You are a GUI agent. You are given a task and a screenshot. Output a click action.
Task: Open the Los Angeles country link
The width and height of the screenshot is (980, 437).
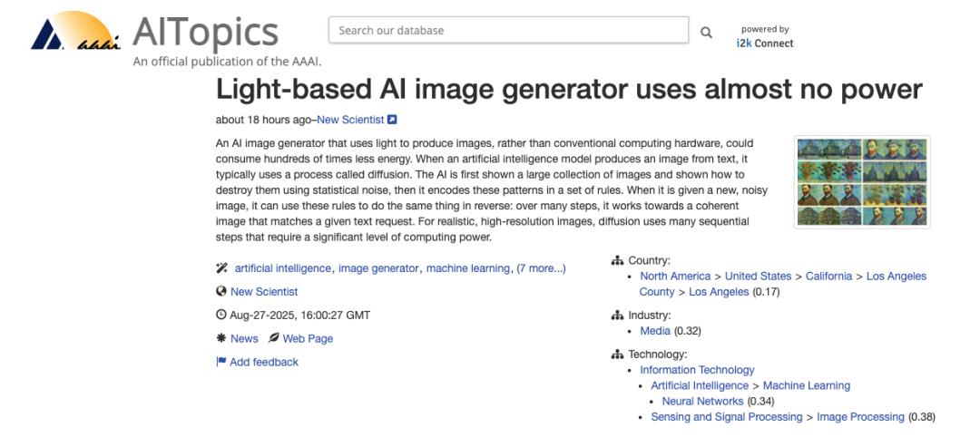[x=719, y=292]
